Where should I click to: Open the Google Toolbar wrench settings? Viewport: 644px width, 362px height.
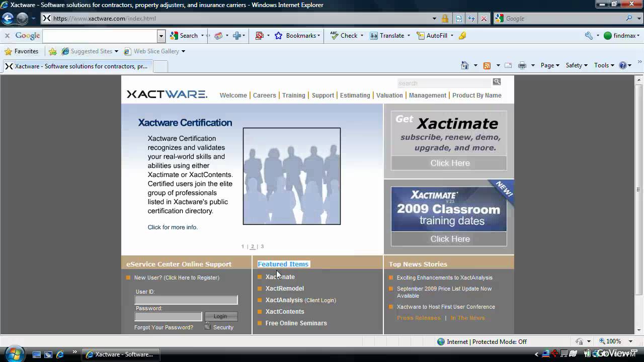click(589, 36)
